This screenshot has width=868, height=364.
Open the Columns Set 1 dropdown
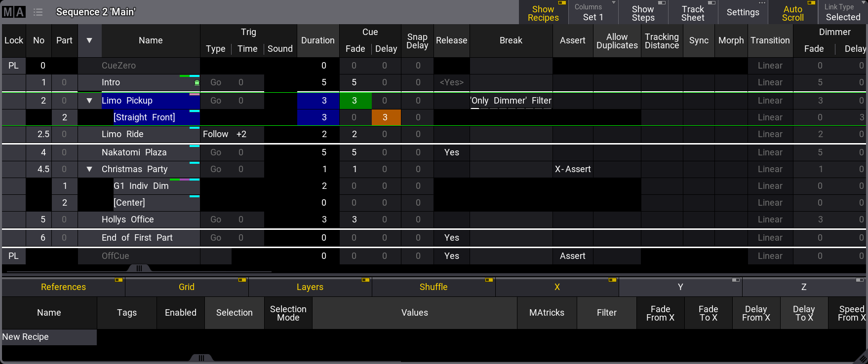(x=593, y=13)
